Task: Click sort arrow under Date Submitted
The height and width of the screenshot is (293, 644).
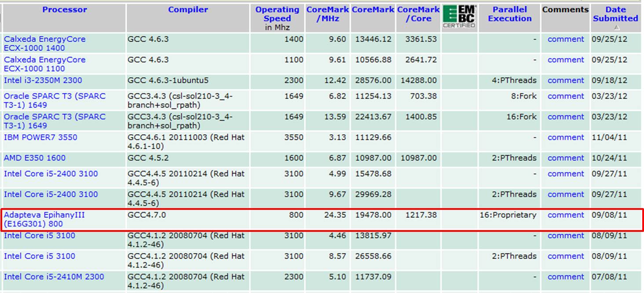Action: pos(617,27)
